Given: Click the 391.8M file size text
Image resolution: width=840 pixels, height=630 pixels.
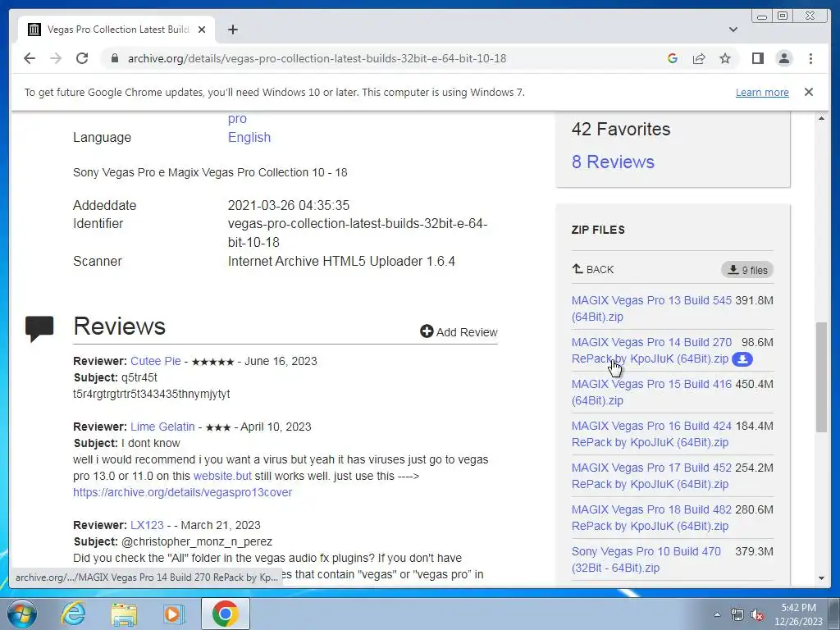Looking at the screenshot, I should click(755, 300).
